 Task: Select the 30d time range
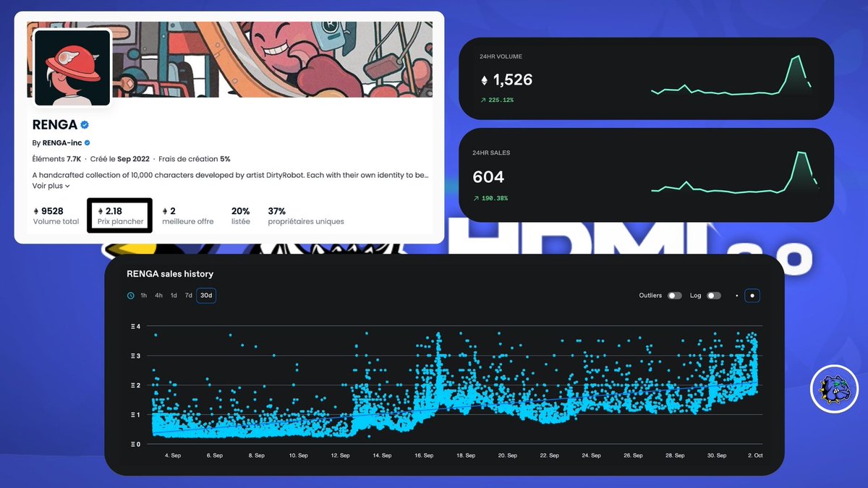tap(206, 295)
